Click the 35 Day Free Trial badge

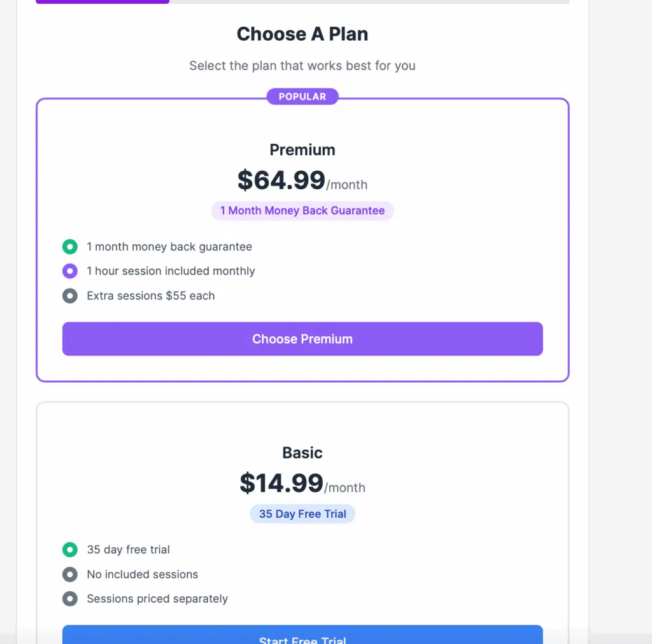tap(302, 514)
